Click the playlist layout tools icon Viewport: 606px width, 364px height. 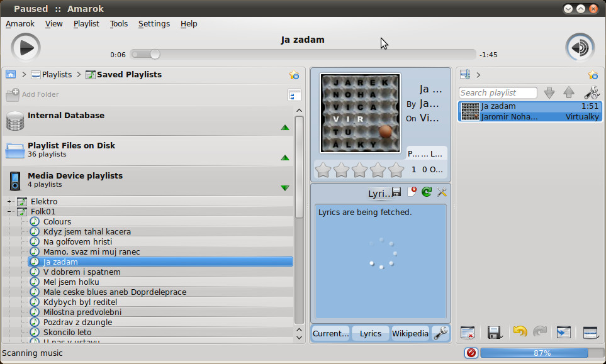[592, 93]
